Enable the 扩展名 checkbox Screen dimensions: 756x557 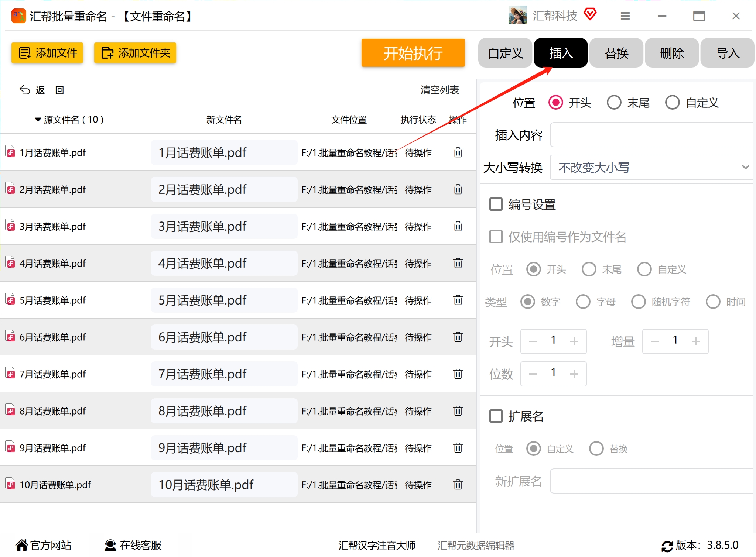click(x=496, y=416)
